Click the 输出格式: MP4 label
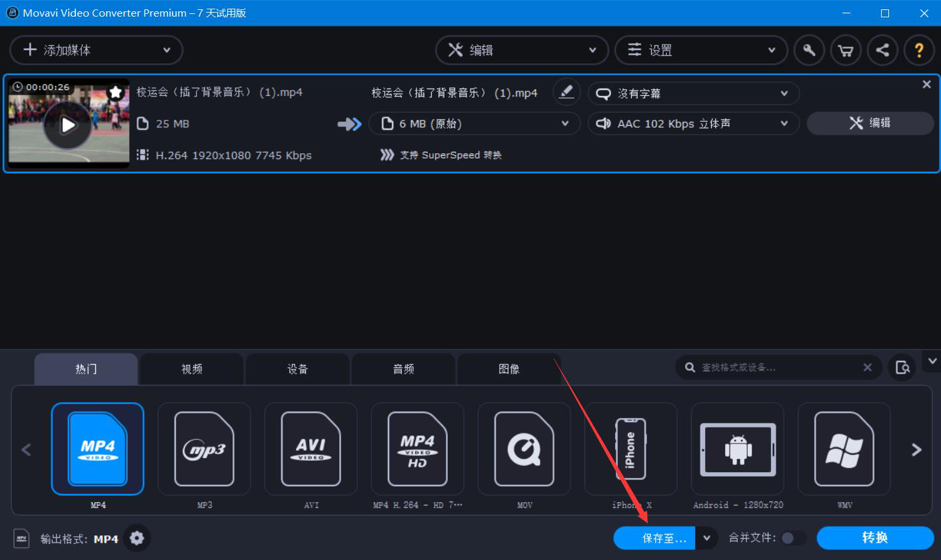 pos(79,539)
